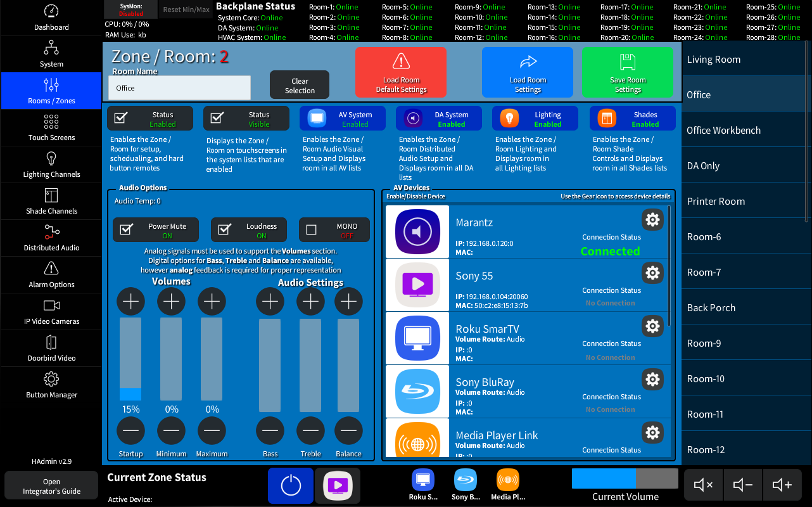Viewport: 812px width, 507px height.
Task: Open Lighting Channels section
Action: (x=51, y=165)
